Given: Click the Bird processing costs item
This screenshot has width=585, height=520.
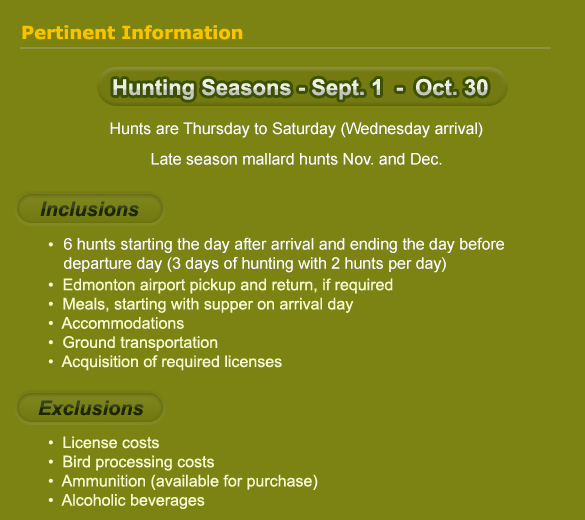Looking at the screenshot, I should click(138, 462).
